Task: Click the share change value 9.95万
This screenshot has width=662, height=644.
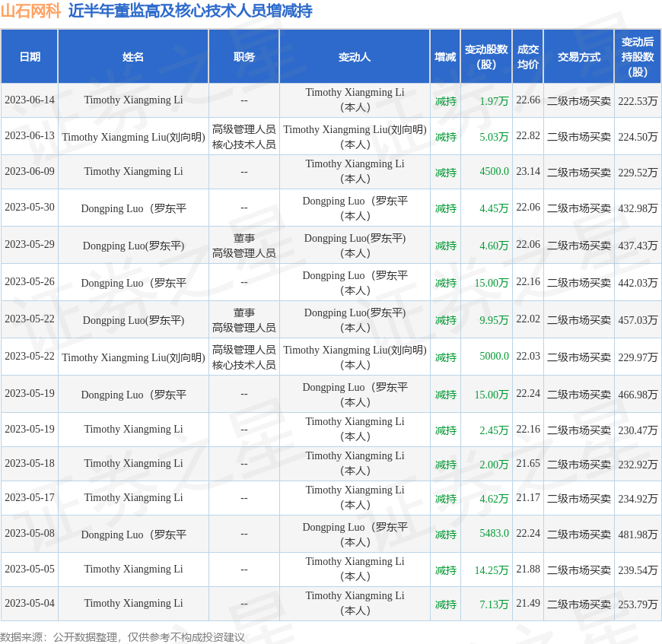Action: click(494, 321)
